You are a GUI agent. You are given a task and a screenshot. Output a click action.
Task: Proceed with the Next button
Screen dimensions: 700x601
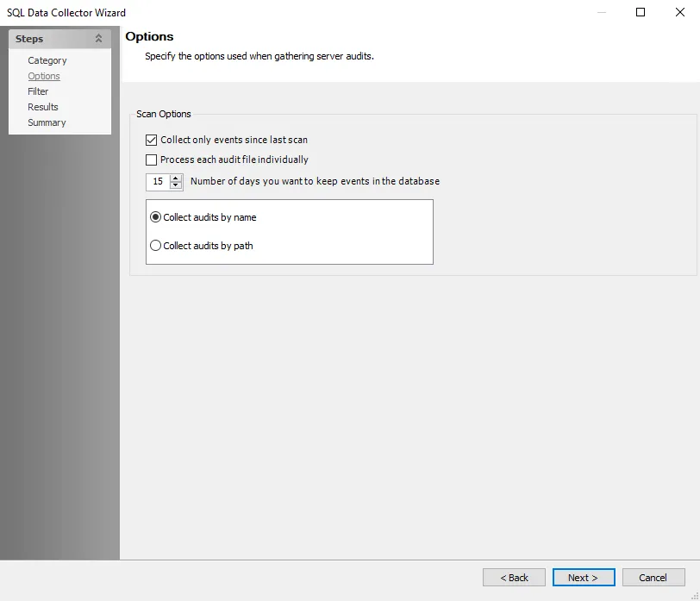584,578
